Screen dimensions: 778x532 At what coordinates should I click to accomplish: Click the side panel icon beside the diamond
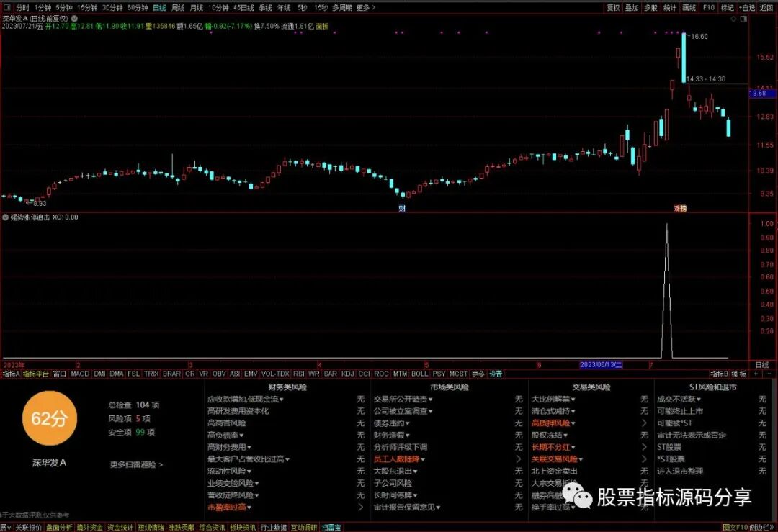point(743,19)
